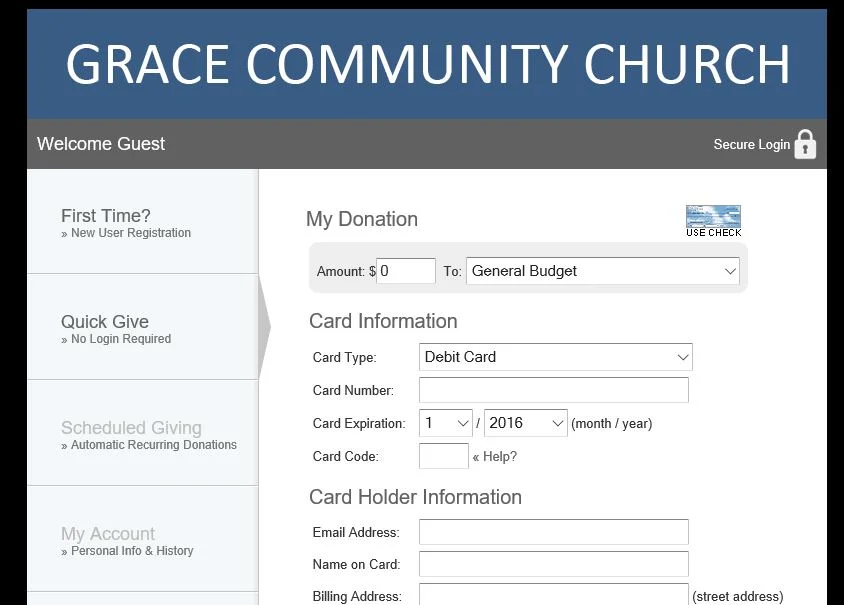Open the Secure Login link
Screen dimensions: 844x605
pos(751,144)
